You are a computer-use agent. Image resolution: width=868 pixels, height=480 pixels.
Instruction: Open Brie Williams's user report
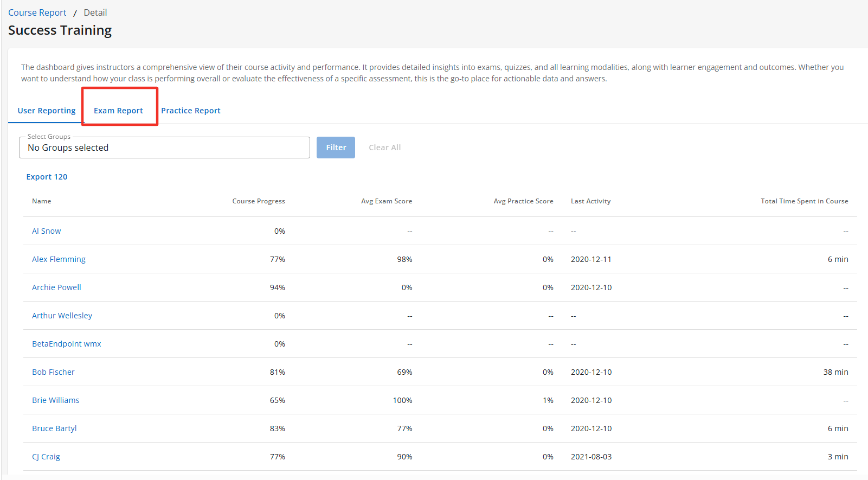pyautogui.click(x=55, y=400)
